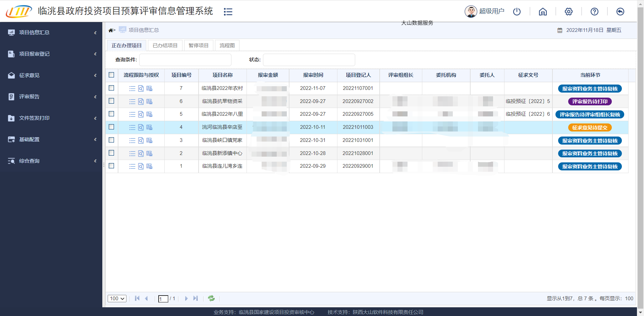Go to the previous page in the pager
This screenshot has width=644, height=316.
pos(146,298)
